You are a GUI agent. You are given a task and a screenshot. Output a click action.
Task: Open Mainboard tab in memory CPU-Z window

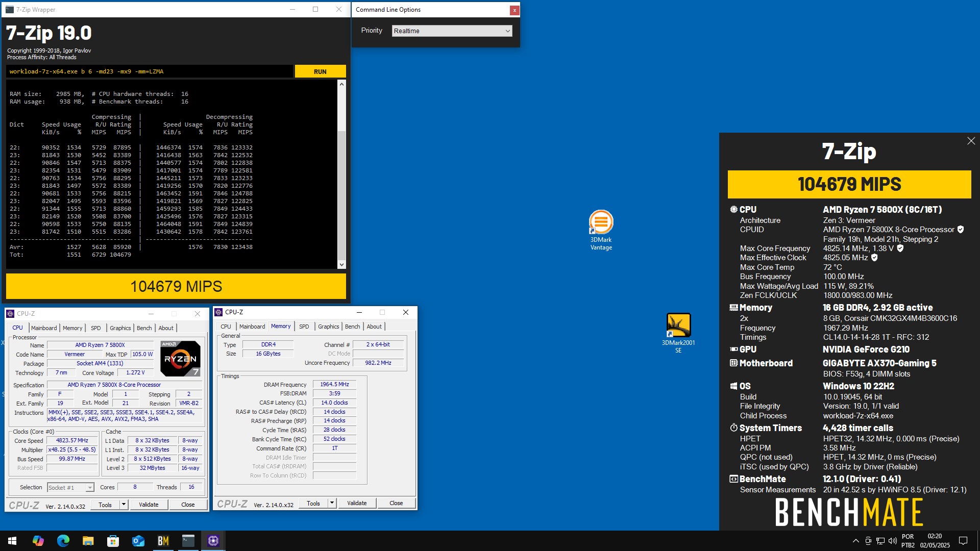(252, 327)
